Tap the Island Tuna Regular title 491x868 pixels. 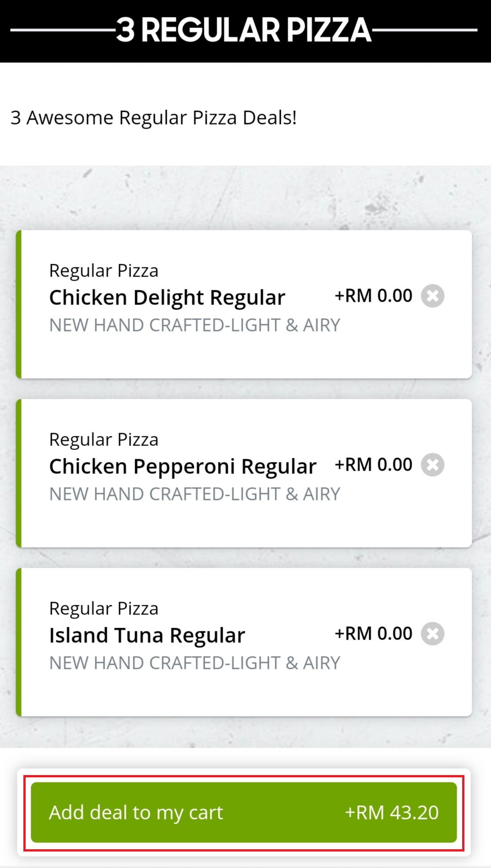click(147, 635)
